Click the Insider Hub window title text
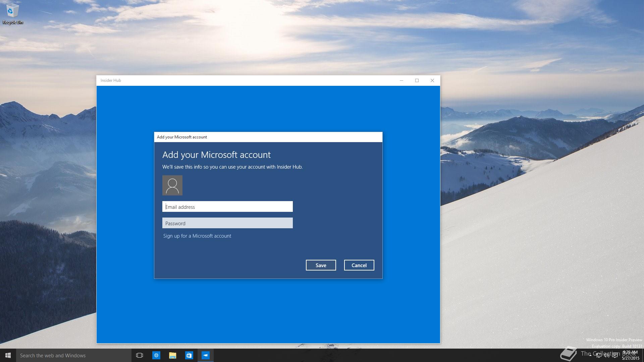Image resolution: width=644 pixels, height=362 pixels. [x=111, y=80]
